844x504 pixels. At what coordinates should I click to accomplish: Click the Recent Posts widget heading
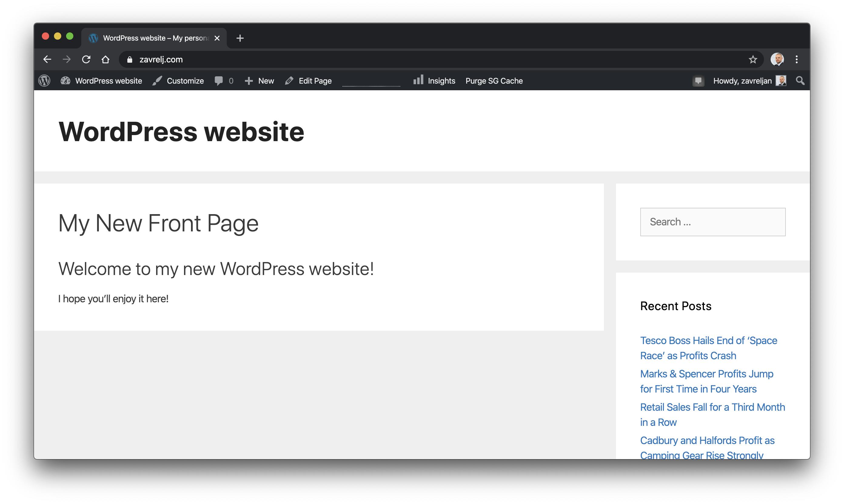[676, 306]
